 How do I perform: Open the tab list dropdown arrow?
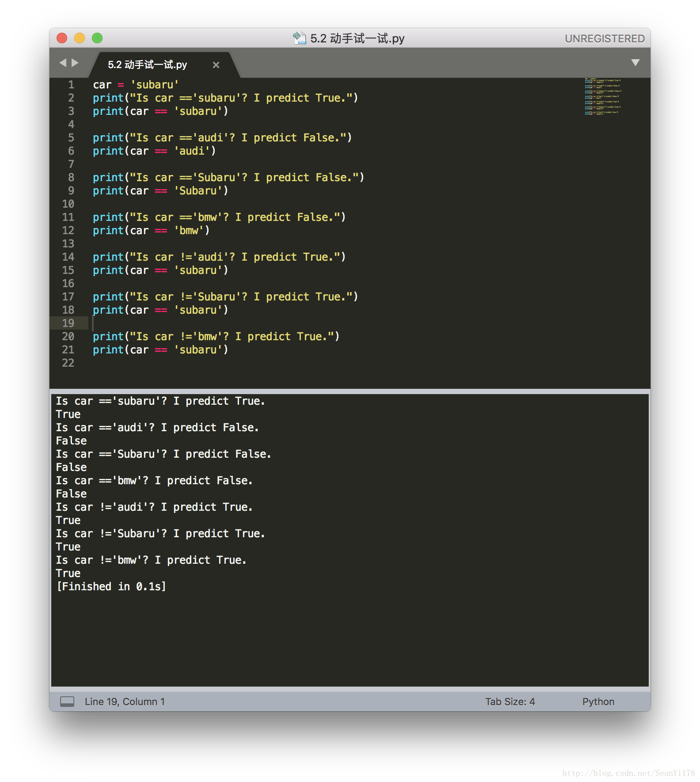click(x=635, y=63)
